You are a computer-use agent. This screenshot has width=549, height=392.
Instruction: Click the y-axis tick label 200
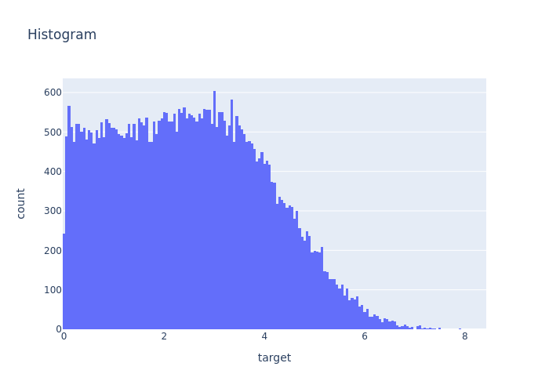(53, 250)
